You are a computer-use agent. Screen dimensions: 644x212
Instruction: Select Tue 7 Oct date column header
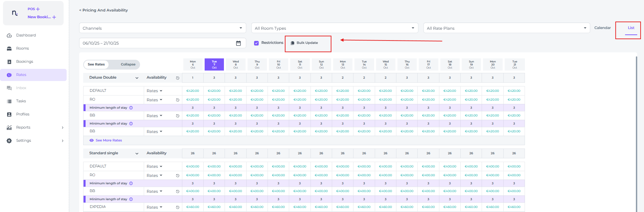[x=214, y=64]
